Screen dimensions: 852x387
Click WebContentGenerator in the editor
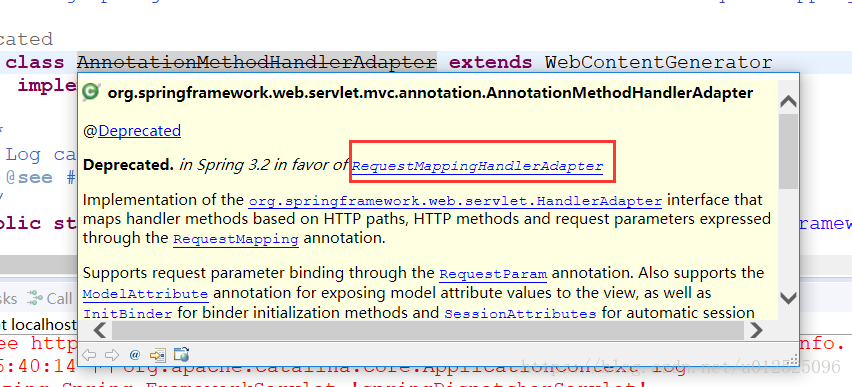(659, 63)
